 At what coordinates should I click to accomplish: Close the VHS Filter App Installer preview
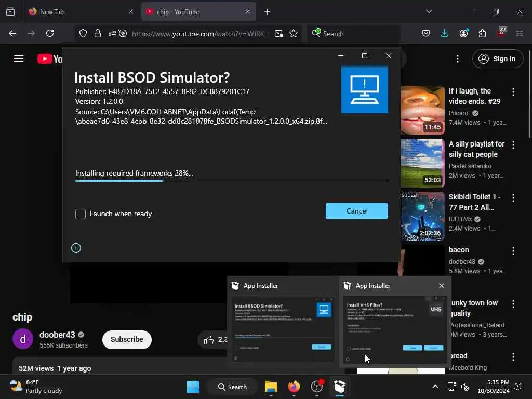pyautogui.click(x=442, y=286)
